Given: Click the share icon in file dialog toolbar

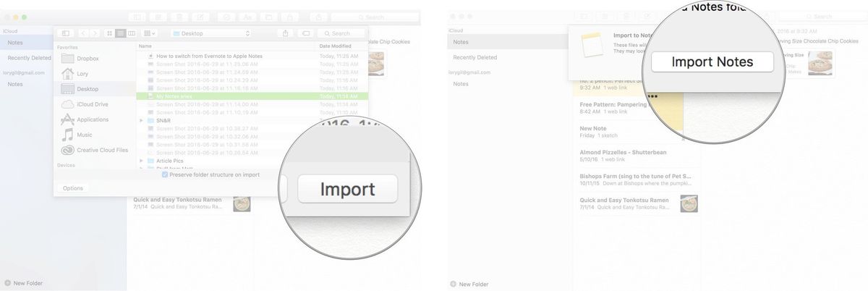Looking at the screenshot, I should [x=286, y=33].
